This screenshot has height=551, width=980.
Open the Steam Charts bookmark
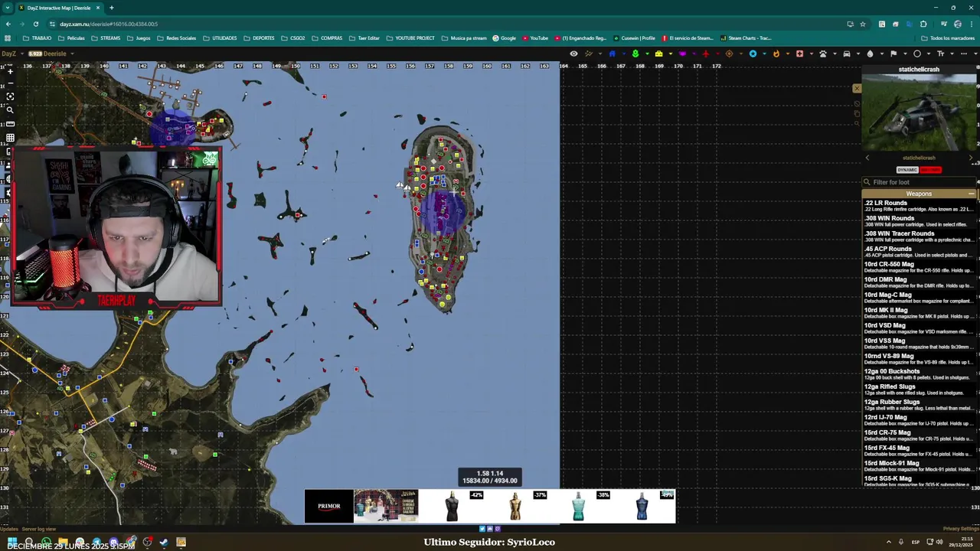[x=746, y=38]
